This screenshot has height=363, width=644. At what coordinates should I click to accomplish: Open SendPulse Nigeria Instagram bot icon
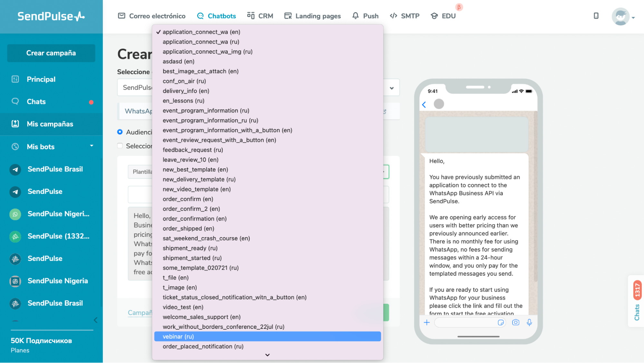point(15,281)
